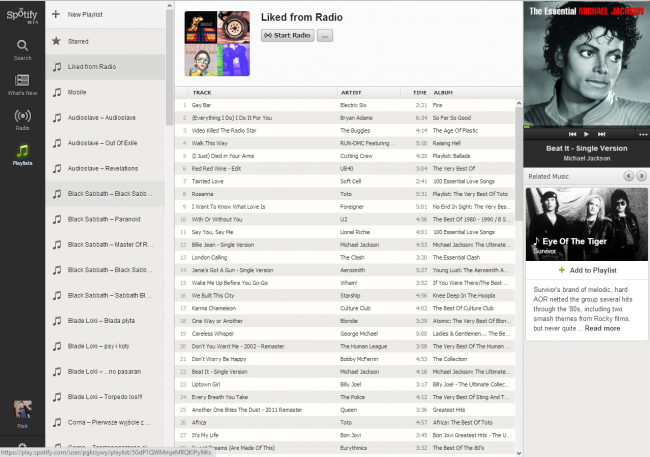Screen dimensions: 650x457
Task: Click scroll up arrow of playlist sidebar
Action: [169, 5]
